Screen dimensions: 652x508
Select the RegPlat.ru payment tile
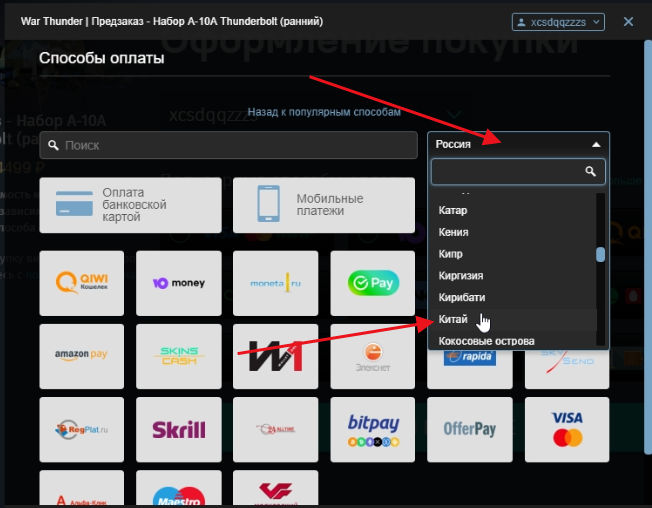point(82,429)
